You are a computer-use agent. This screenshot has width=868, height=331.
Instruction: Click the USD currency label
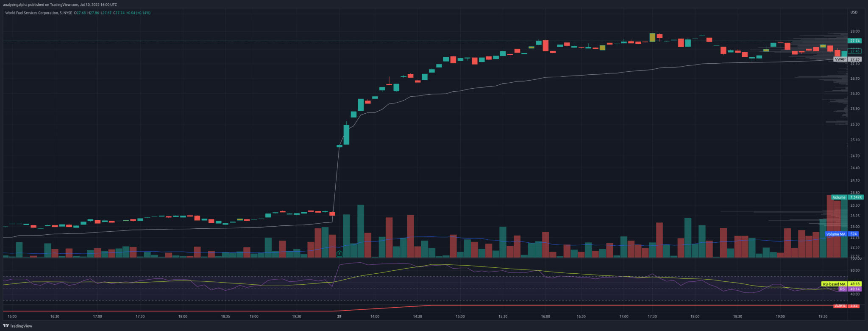click(x=854, y=12)
